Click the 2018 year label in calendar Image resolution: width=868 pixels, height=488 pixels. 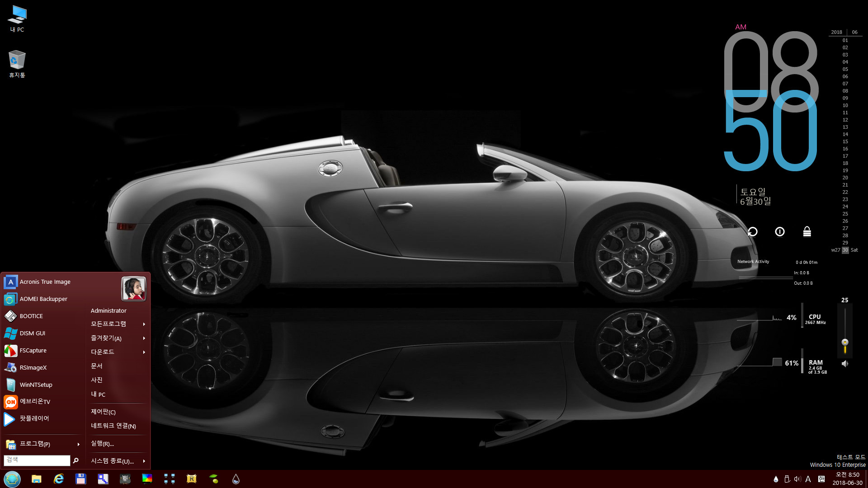836,33
